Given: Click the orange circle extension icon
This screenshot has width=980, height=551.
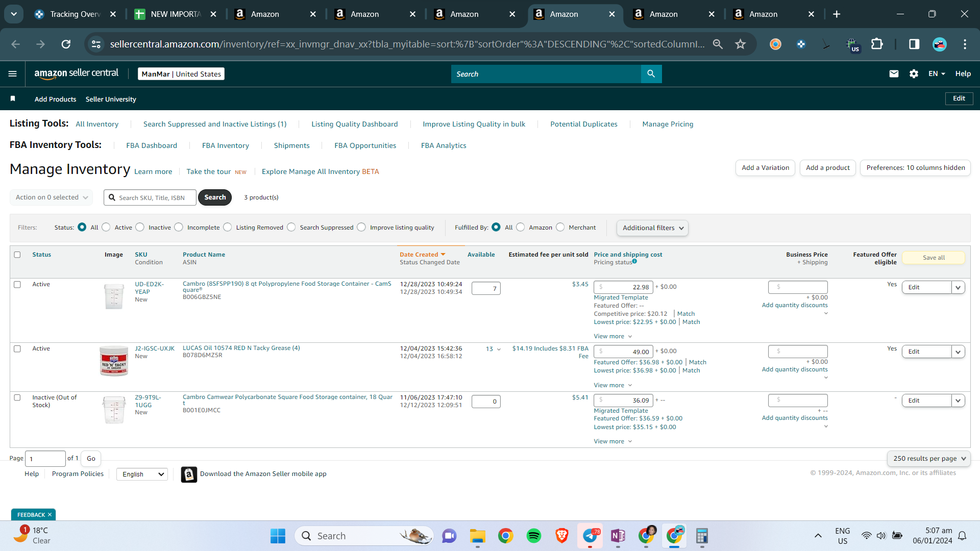Looking at the screenshot, I should click(x=775, y=44).
